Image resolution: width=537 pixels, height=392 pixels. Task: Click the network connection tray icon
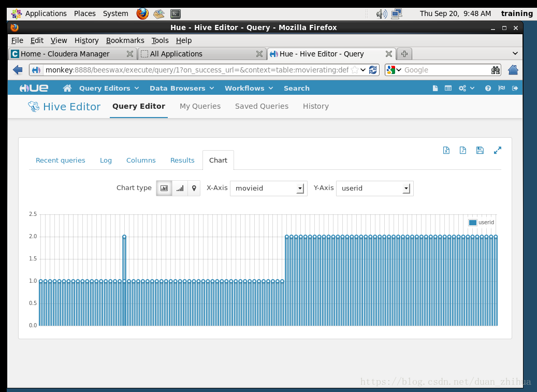coord(397,13)
